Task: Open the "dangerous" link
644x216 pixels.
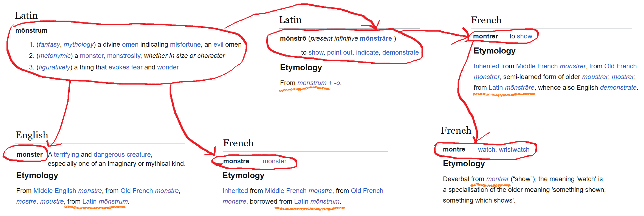Action: coord(107,155)
